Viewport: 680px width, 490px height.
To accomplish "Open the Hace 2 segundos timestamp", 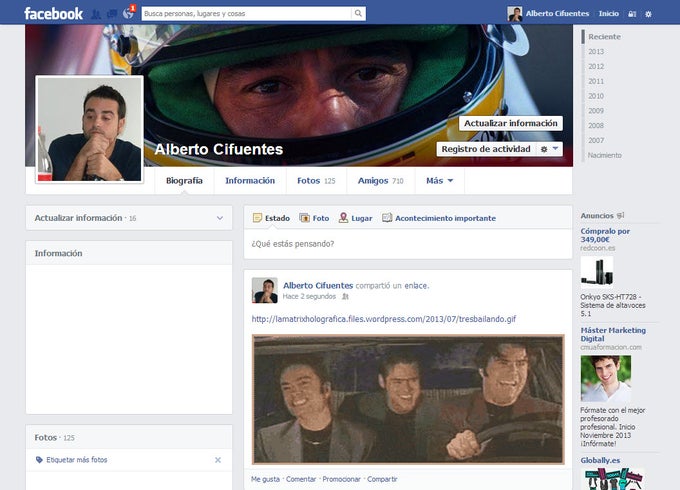I will (x=309, y=297).
